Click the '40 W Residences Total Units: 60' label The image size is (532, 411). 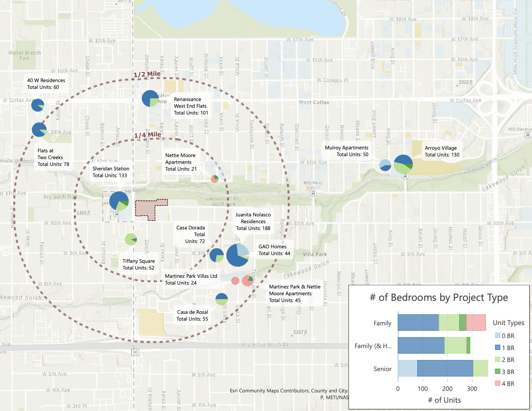[46, 84]
